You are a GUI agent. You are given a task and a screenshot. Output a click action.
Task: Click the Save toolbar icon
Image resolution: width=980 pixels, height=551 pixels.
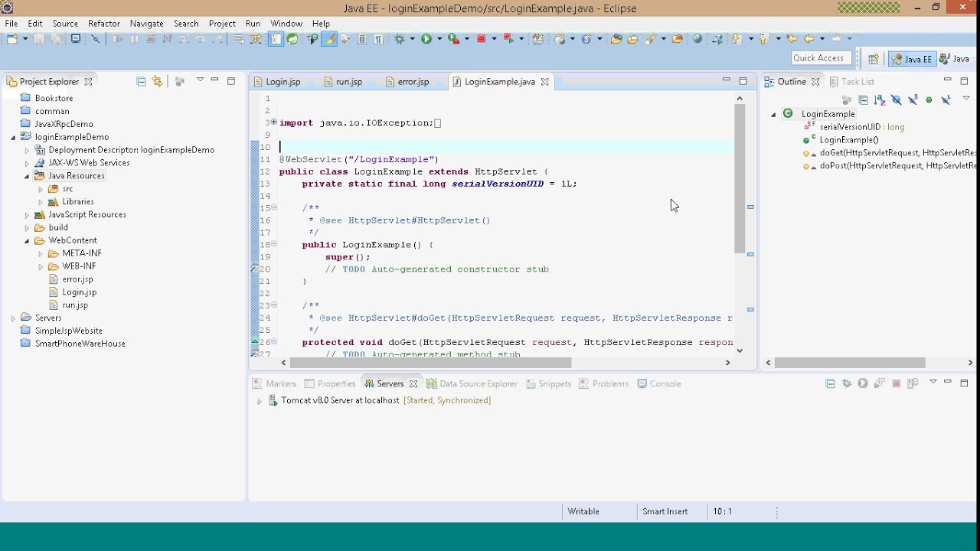tap(38, 38)
